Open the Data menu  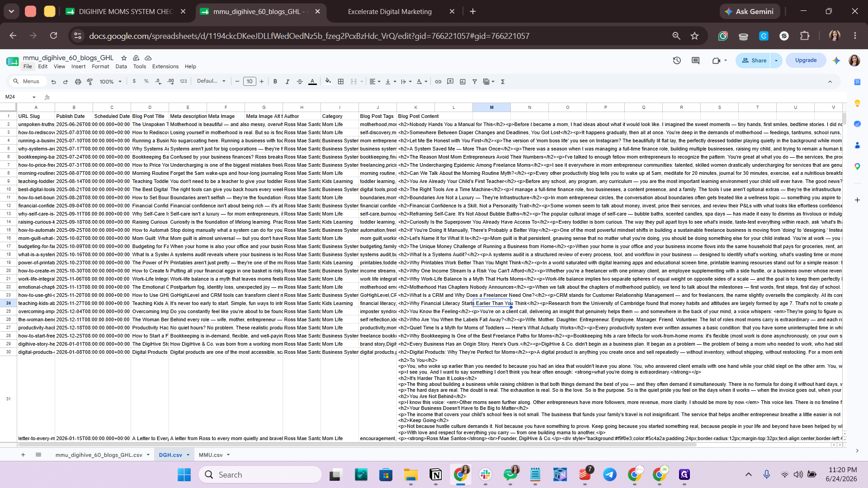coord(121,66)
